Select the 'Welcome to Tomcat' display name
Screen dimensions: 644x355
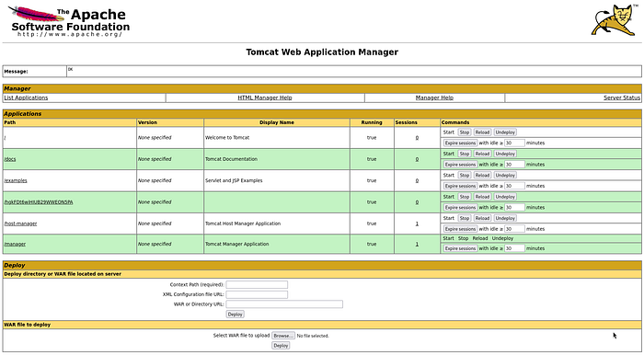coord(227,137)
